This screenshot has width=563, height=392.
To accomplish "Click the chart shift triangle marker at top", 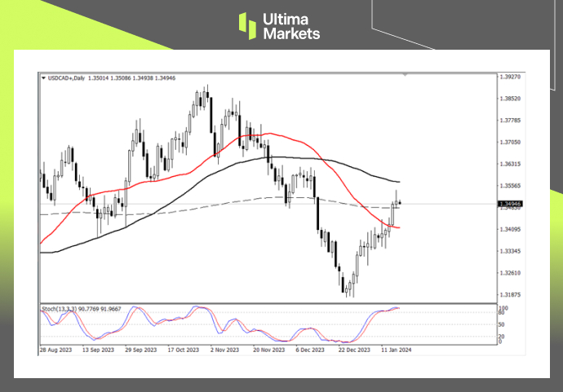I will click(x=406, y=75).
